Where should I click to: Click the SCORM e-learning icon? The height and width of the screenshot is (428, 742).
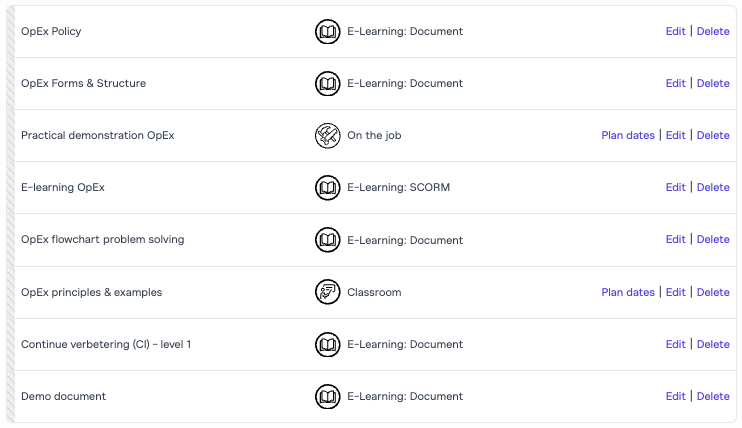[x=328, y=188]
